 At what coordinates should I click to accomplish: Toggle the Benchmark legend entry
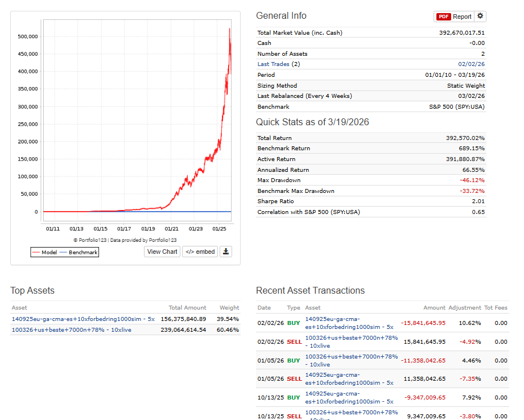pos(79,252)
